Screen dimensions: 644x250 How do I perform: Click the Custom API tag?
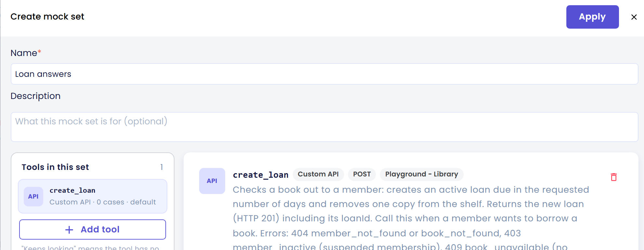(x=318, y=174)
